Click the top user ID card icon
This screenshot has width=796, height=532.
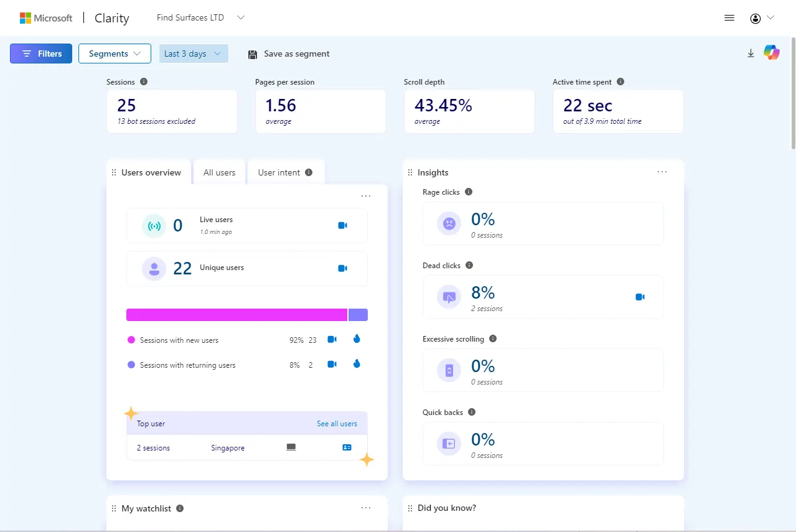point(347,447)
